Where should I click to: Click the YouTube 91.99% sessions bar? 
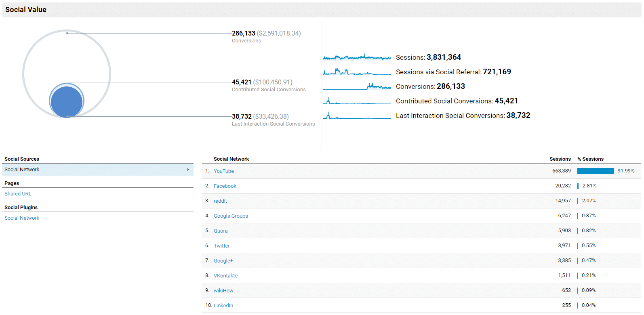click(x=595, y=171)
